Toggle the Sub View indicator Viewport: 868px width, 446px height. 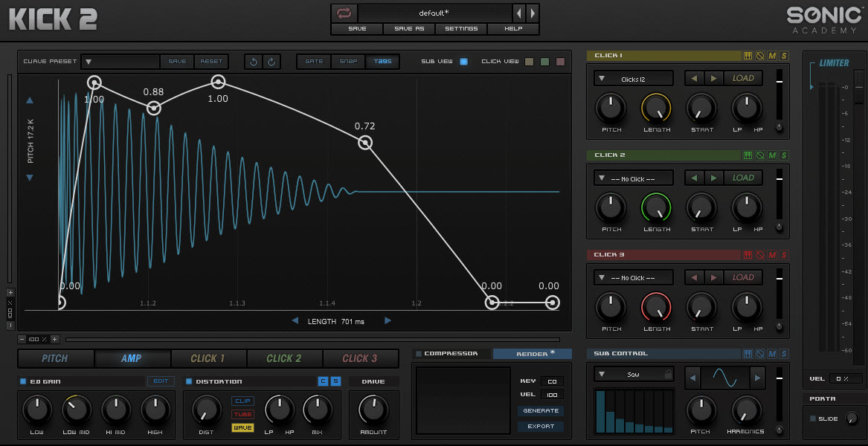tap(463, 62)
